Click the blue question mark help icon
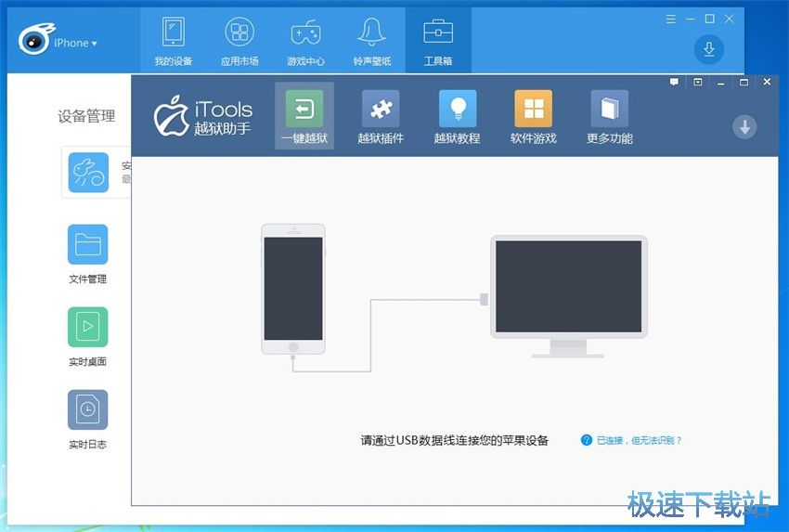This screenshot has height=532, width=789. click(x=587, y=440)
